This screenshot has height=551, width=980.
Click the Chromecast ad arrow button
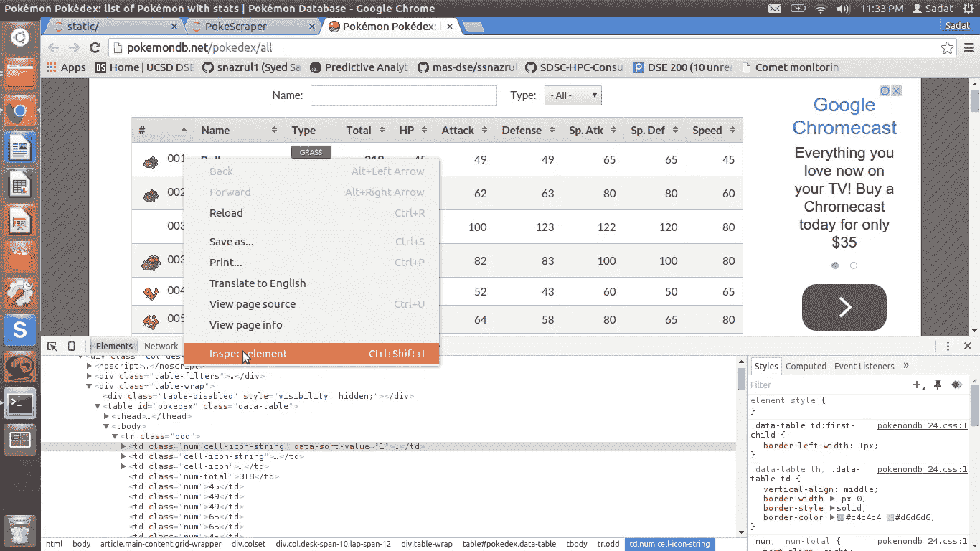click(844, 307)
